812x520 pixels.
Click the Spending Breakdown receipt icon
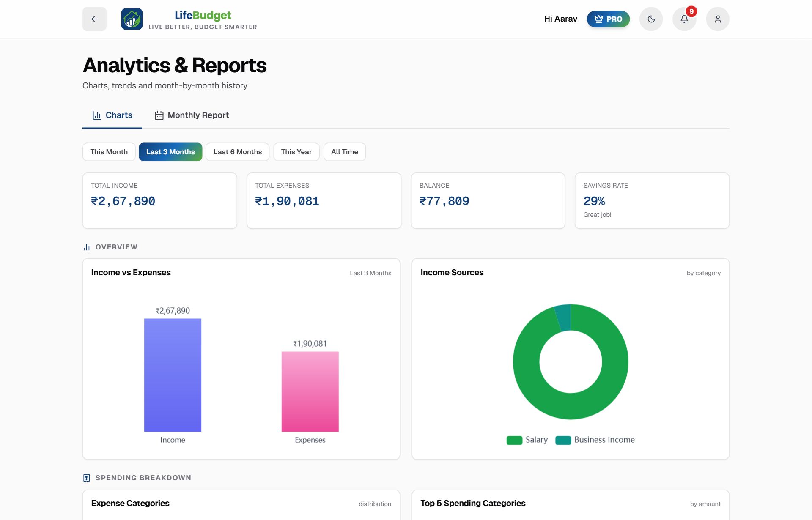[87, 478]
